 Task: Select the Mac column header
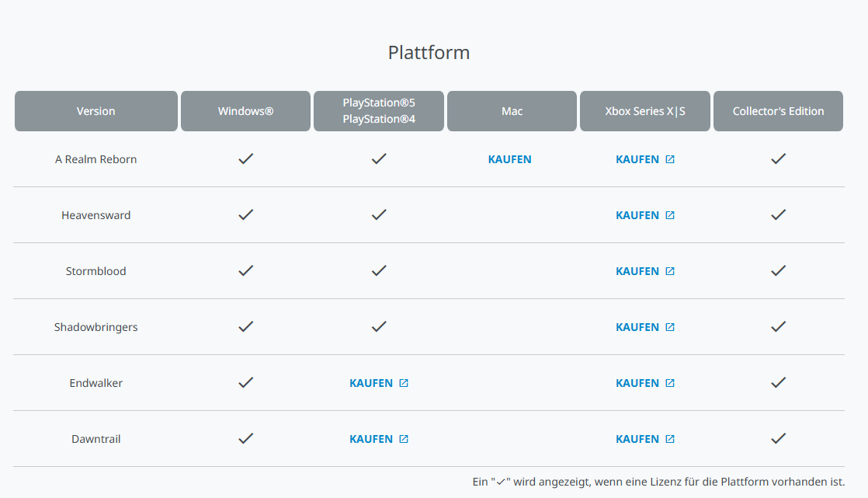pyautogui.click(x=512, y=111)
